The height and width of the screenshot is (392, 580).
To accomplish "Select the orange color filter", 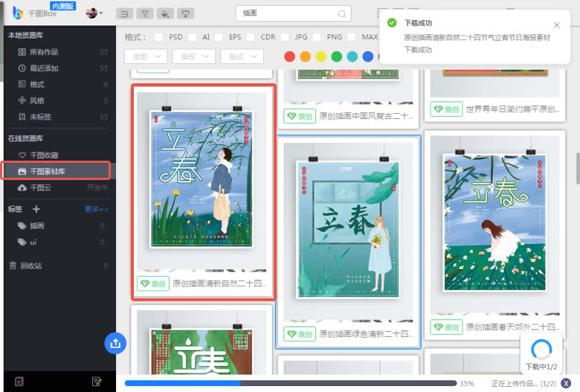I will pyautogui.click(x=305, y=57).
